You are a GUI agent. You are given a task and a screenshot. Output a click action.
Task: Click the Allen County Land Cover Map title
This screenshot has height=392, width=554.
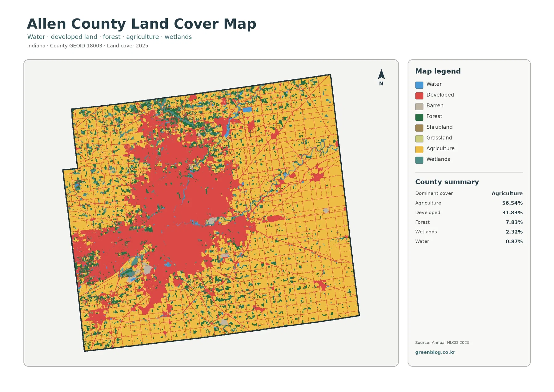(x=142, y=24)
